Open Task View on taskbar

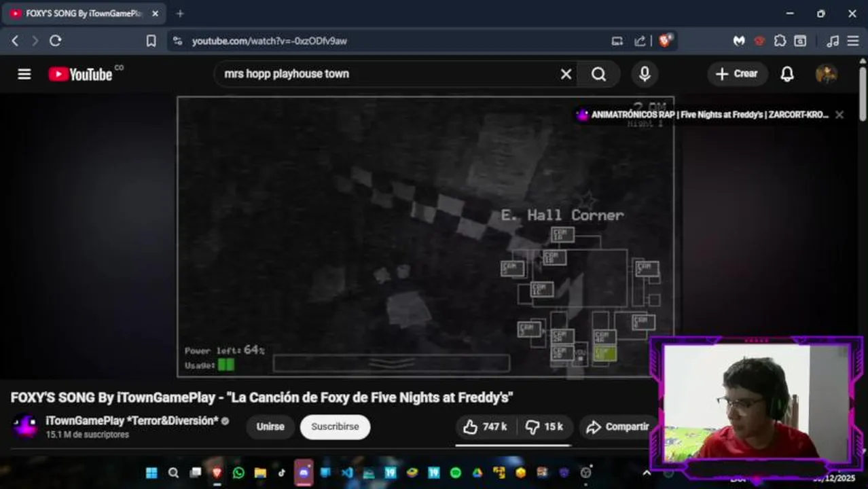click(195, 473)
